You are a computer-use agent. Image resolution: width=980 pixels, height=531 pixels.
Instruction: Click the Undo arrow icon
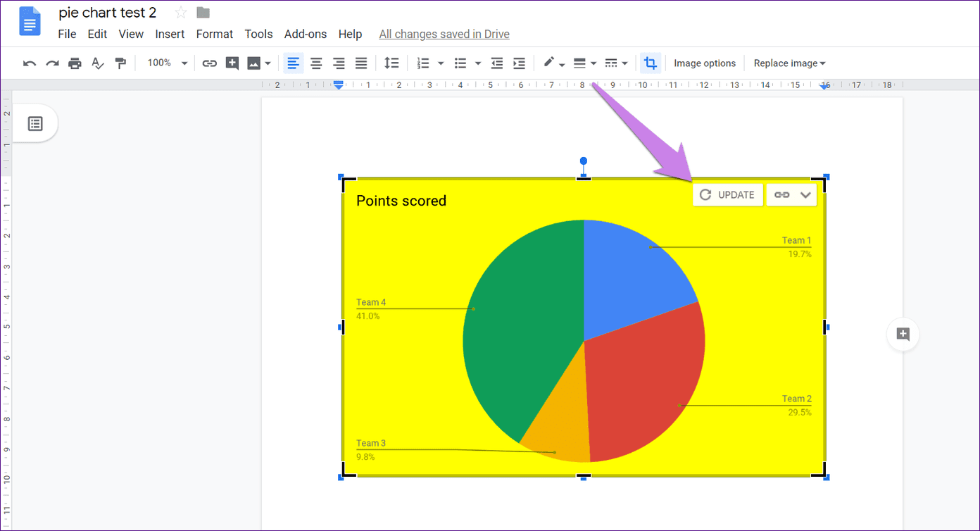30,63
